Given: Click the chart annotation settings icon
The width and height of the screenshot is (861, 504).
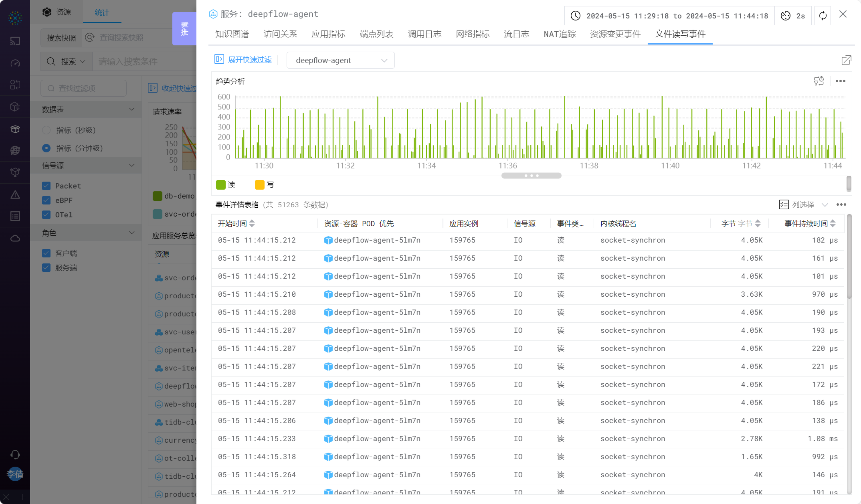Looking at the screenshot, I should coord(819,81).
